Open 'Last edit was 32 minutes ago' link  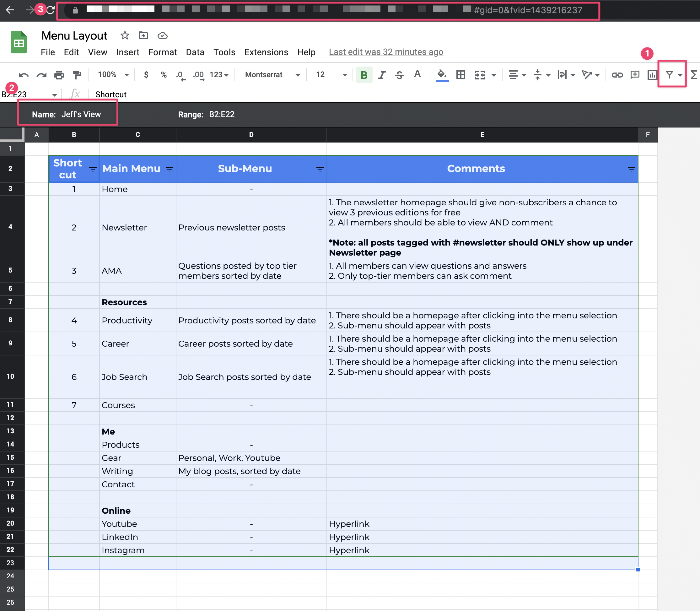click(x=386, y=52)
